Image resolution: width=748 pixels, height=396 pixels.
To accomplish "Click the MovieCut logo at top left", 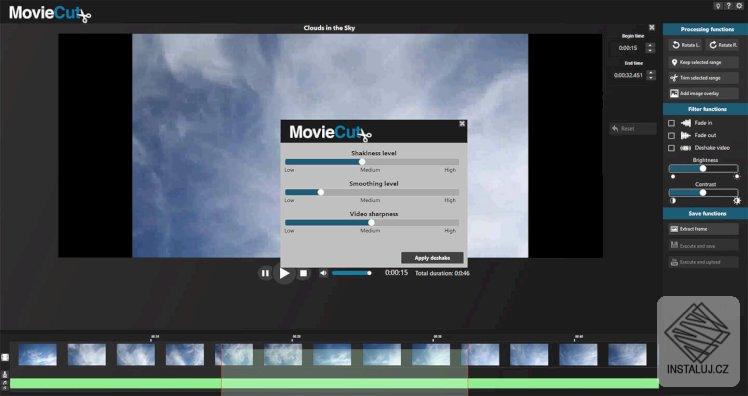I will [50, 13].
